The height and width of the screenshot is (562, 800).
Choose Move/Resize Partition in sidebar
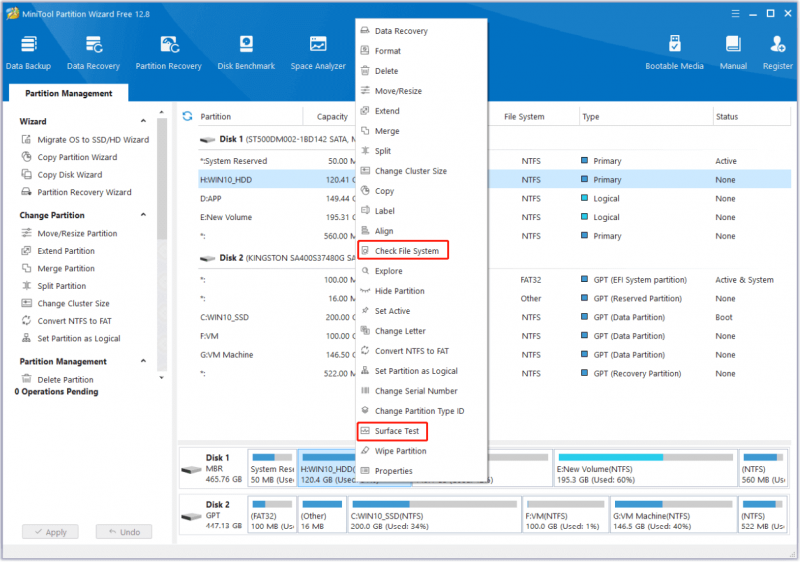(69, 234)
